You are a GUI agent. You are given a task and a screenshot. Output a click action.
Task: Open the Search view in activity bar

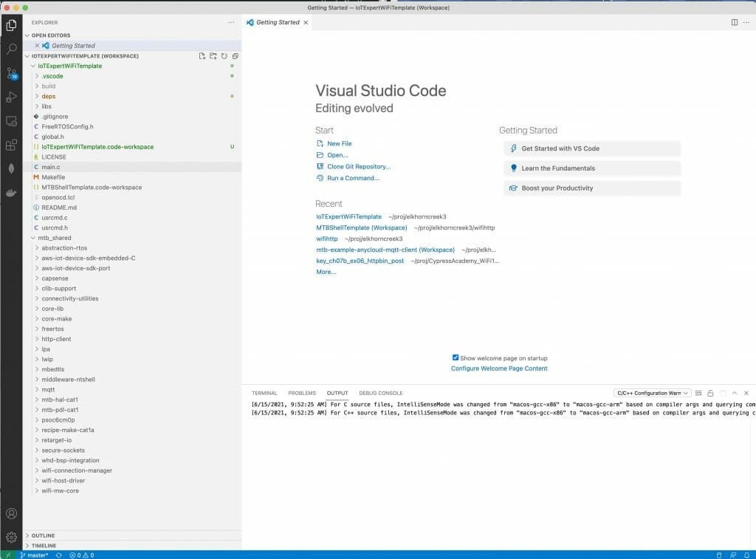pyautogui.click(x=11, y=49)
